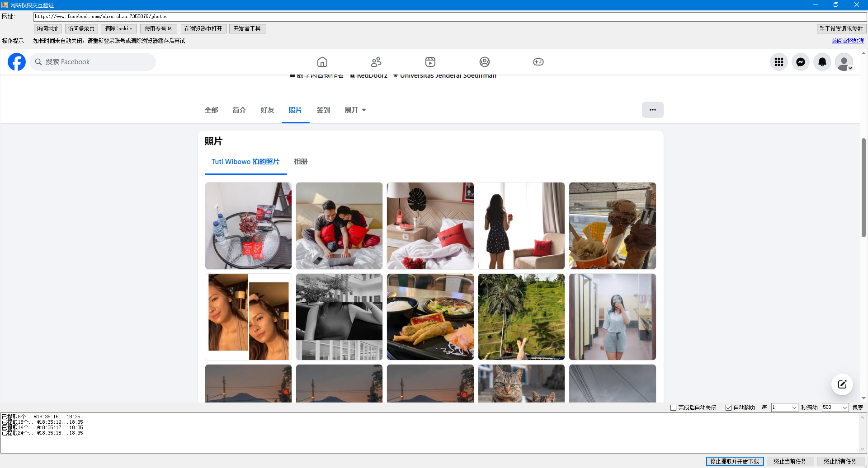Expand the 展开 profile dropdown
The width and height of the screenshot is (868, 468).
click(x=355, y=110)
